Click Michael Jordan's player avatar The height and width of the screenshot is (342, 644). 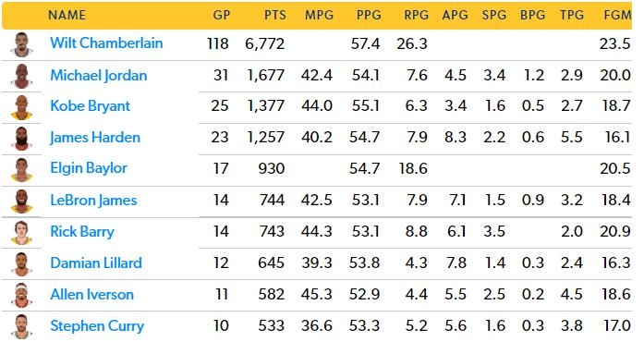[21, 76]
